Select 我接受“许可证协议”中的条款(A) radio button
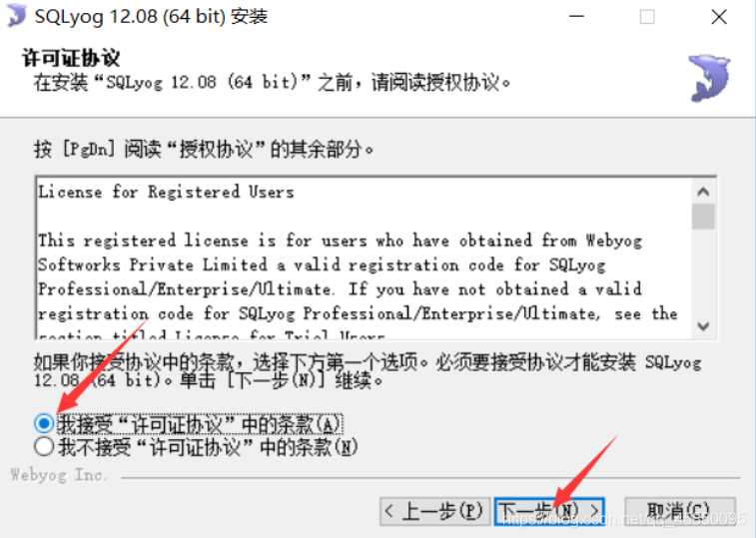Image resolution: width=756 pixels, height=538 pixels. [x=44, y=423]
